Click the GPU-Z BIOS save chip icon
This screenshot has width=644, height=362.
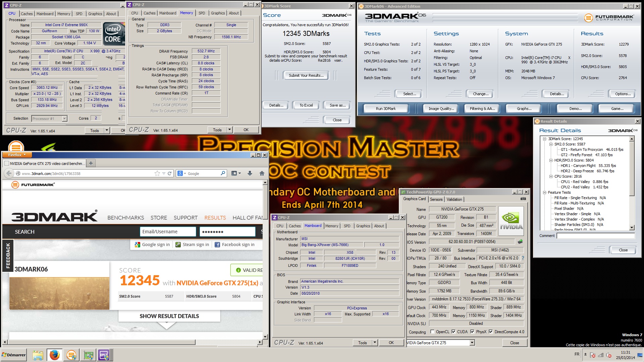point(520,241)
